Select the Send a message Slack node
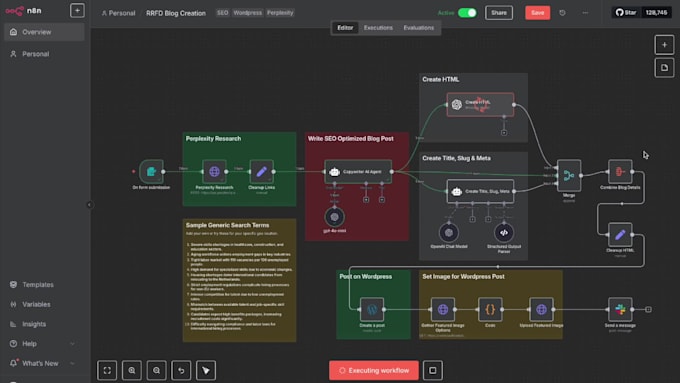Image resolution: width=680 pixels, height=383 pixels. tap(620, 309)
